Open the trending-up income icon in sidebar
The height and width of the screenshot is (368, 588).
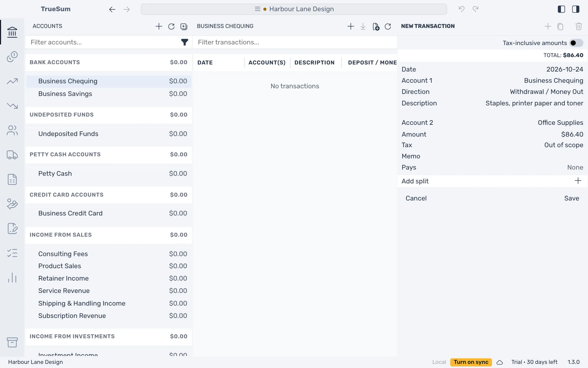click(12, 81)
